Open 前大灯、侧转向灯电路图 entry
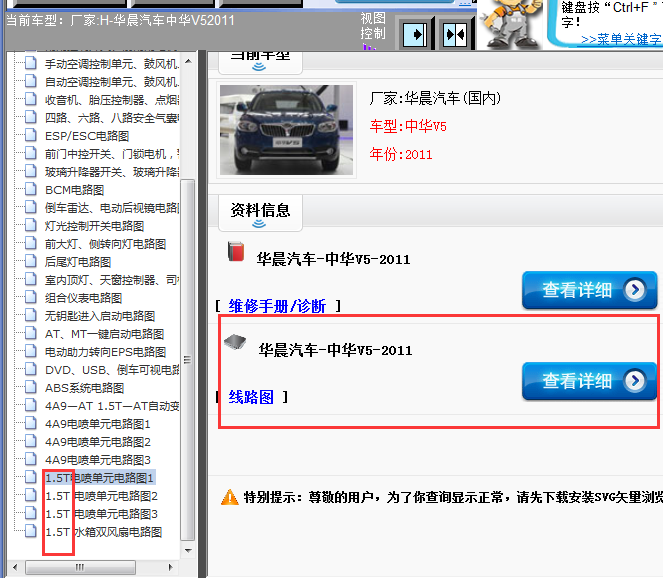 105,244
